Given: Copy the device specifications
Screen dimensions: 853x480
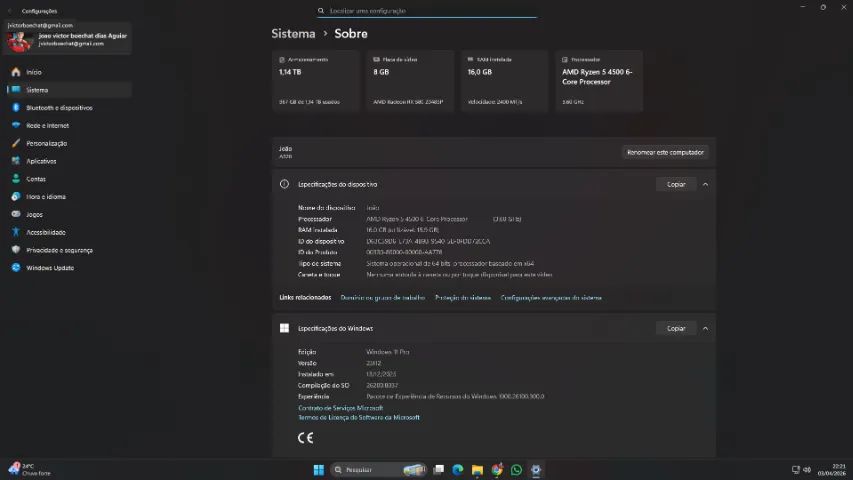Looking at the screenshot, I should pyautogui.click(x=676, y=184).
